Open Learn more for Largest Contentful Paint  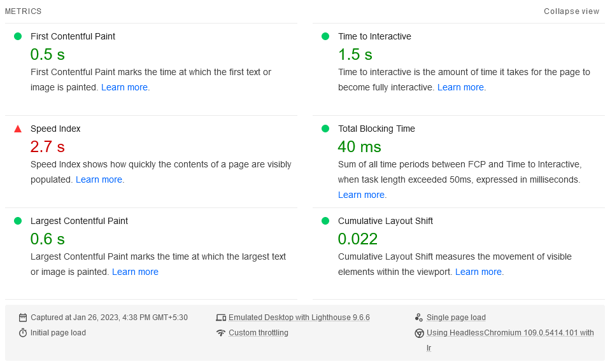[x=135, y=272]
